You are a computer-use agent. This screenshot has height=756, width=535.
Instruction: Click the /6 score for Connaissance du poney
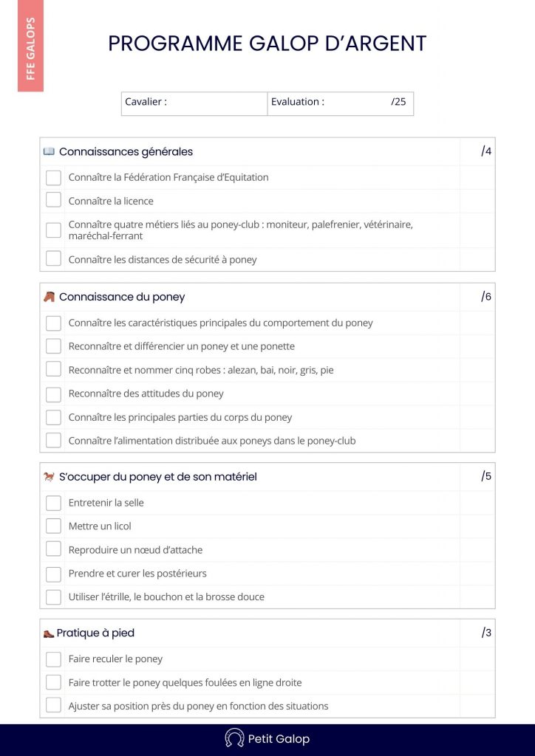coord(486,297)
